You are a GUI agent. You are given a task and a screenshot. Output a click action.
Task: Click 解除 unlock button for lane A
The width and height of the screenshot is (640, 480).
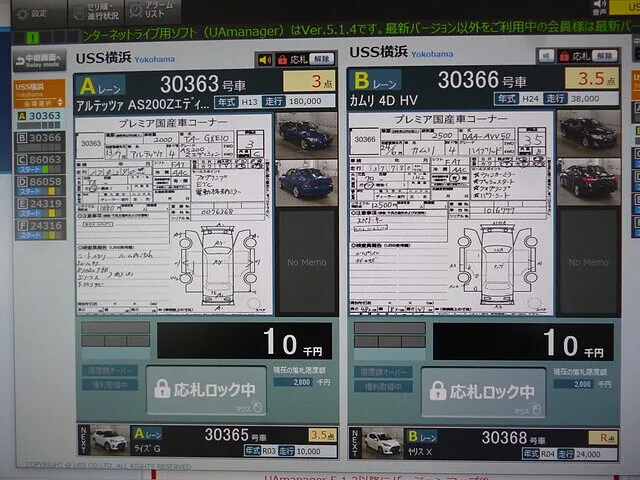(x=322, y=59)
